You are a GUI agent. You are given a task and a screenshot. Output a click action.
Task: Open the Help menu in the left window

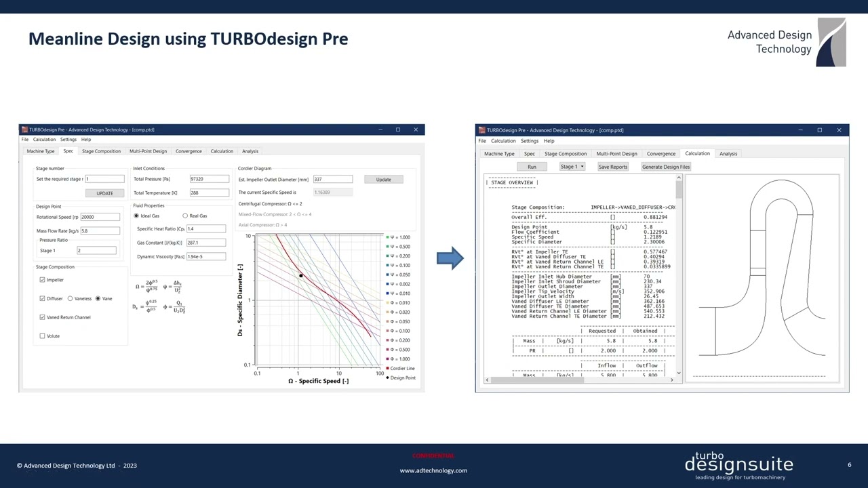[x=86, y=140]
